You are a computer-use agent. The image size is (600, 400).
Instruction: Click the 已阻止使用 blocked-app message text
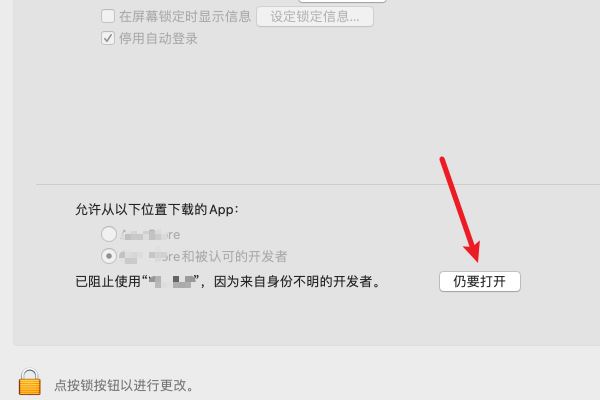click(228, 282)
